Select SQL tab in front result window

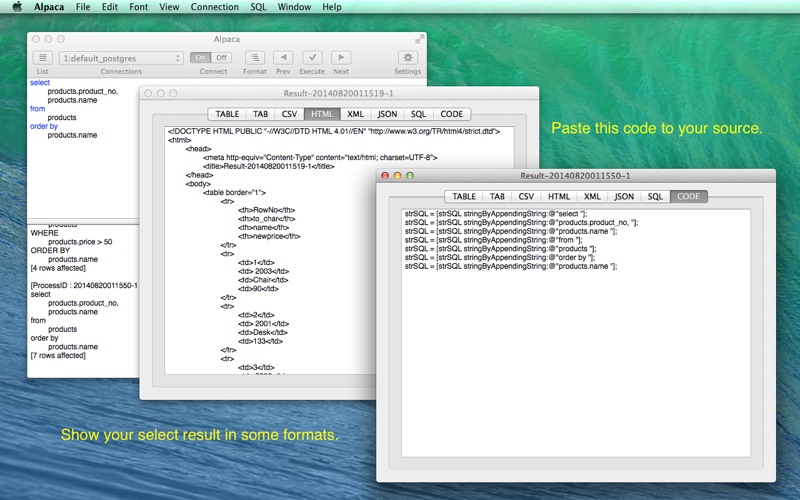(655, 196)
